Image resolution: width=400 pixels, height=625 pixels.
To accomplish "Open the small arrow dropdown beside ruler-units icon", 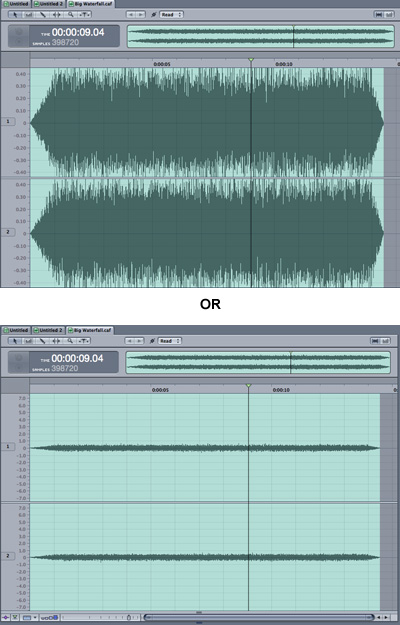I will 35,617.
